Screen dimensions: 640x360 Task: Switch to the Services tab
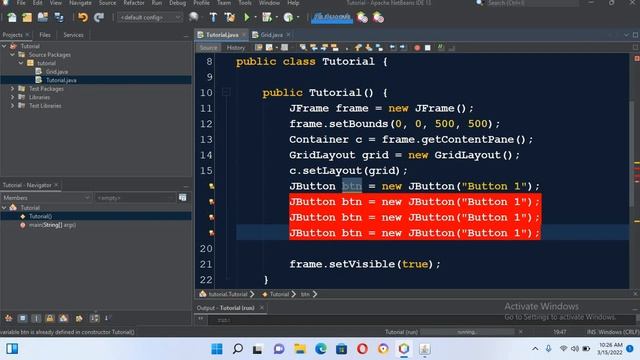(x=73, y=35)
